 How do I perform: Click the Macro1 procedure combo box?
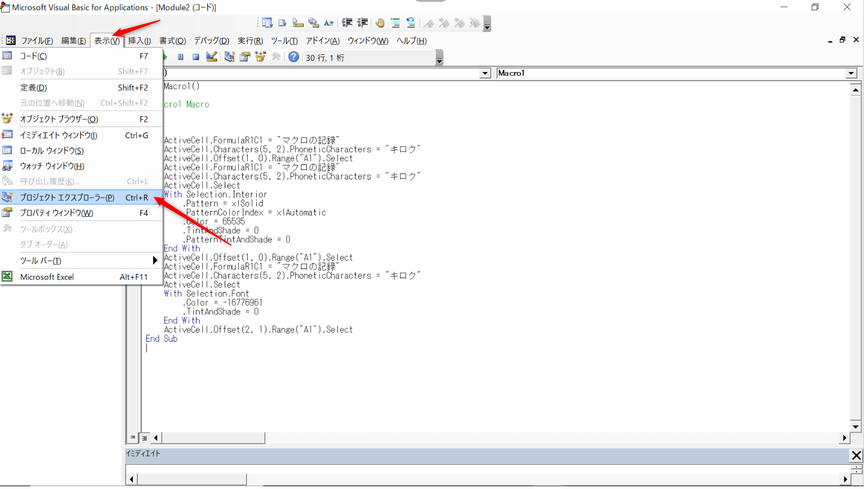click(x=676, y=73)
